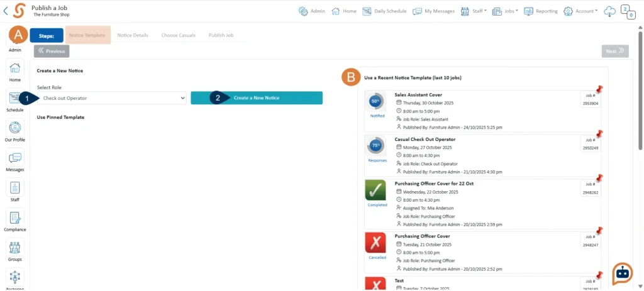This screenshot has height=291, width=644.
Task: Click the orange S app logo
Action: click(x=19, y=11)
